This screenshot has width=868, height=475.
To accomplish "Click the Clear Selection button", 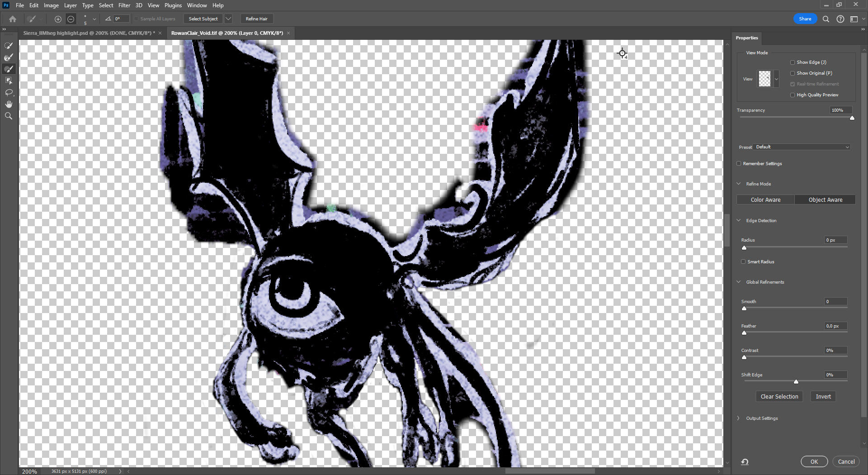I will [779, 397].
